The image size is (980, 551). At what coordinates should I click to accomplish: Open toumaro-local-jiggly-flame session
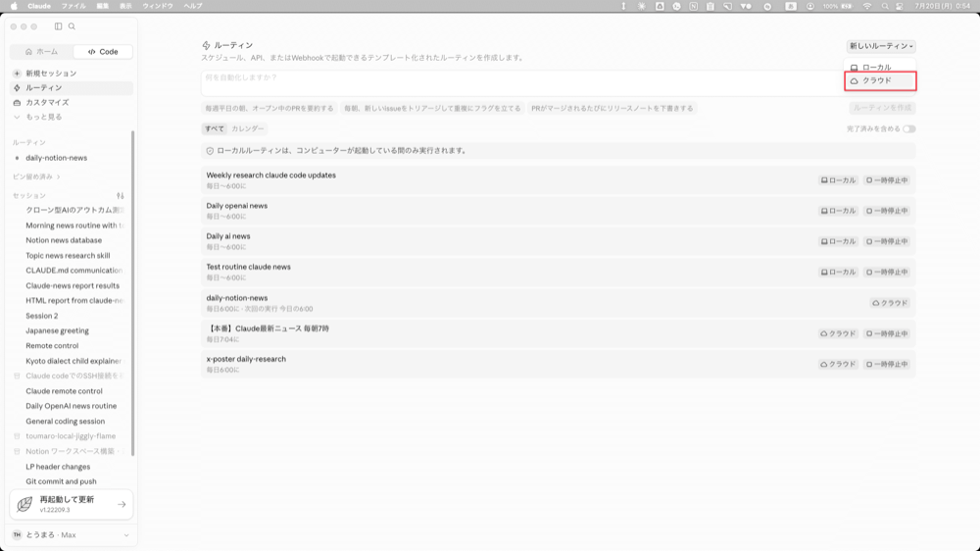(71, 436)
